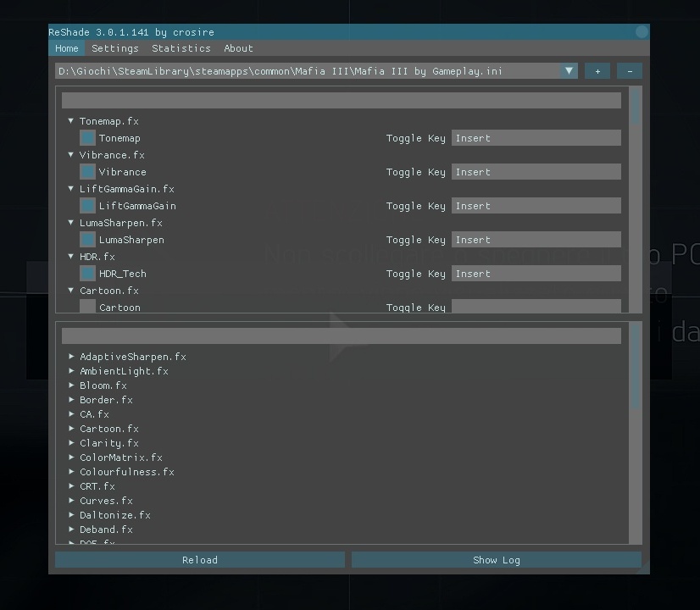Expand CA.fx settings
This screenshot has height=610, width=700.
tap(71, 414)
